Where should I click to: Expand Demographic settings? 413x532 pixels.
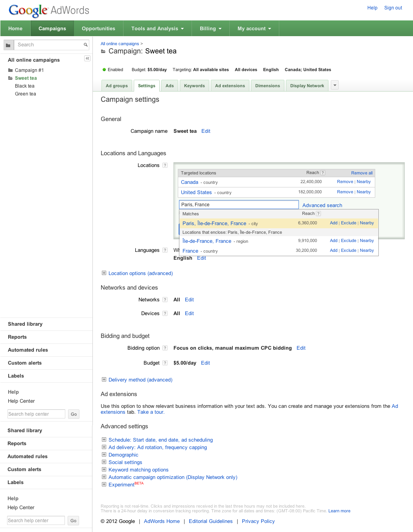(x=104, y=455)
